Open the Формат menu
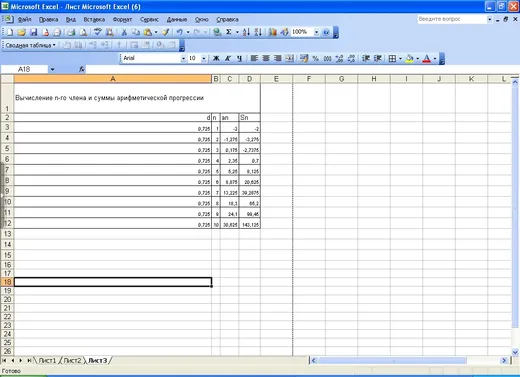520x377 pixels. click(x=122, y=19)
